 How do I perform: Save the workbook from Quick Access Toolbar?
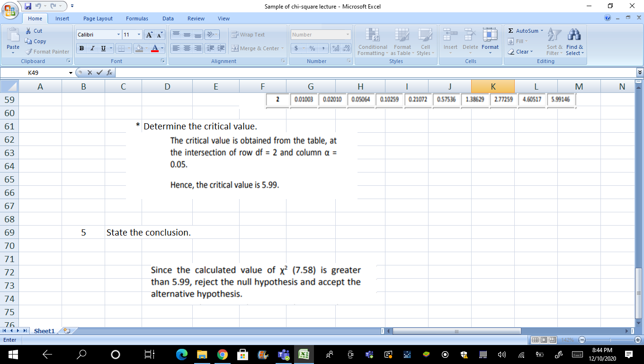(28, 6)
